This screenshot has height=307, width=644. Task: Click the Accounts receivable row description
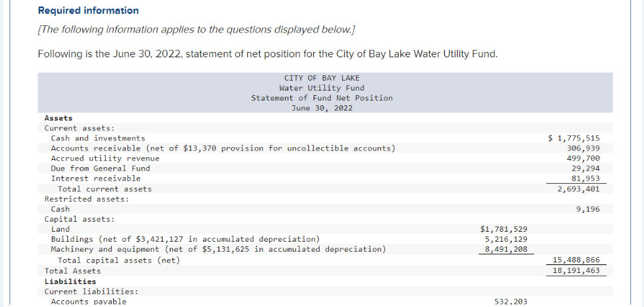point(223,148)
